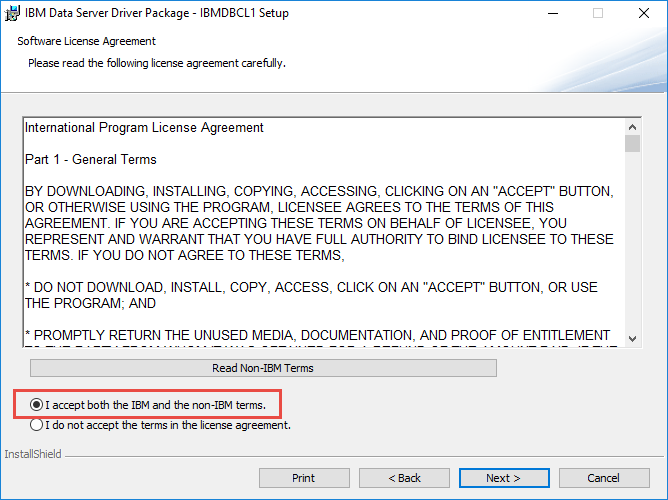Select 'I accept both the IBM and non-IBM terms'
The height and width of the screenshot is (500, 668).
click(x=37, y=405)
